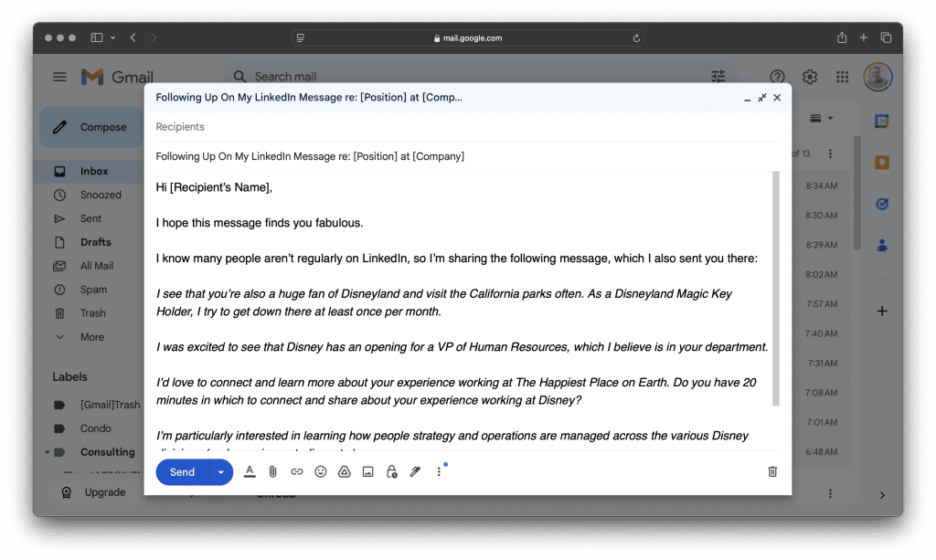Insert photo in compose toolbar

point(368,471)
